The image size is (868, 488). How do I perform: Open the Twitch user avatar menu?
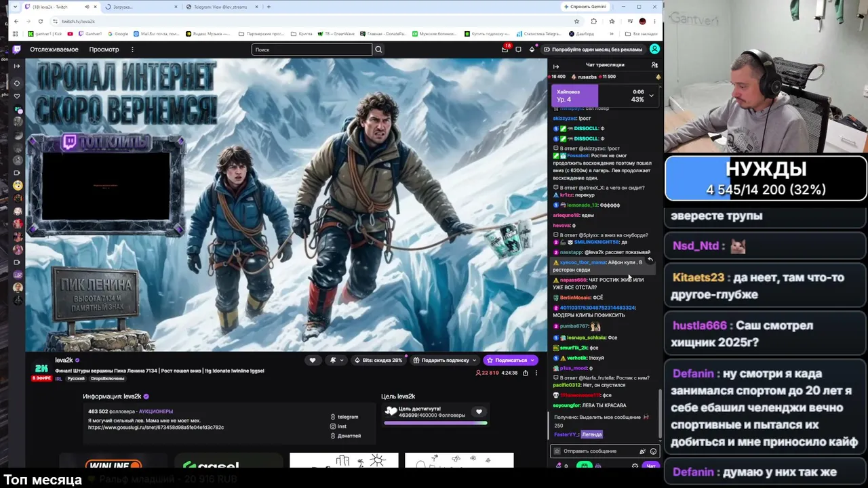(x=654, y=49)
